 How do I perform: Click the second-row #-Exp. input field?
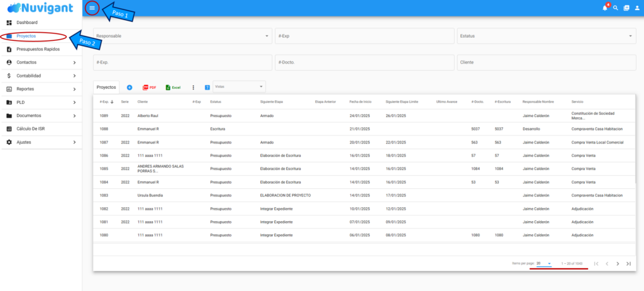click(x=182, y=62)
